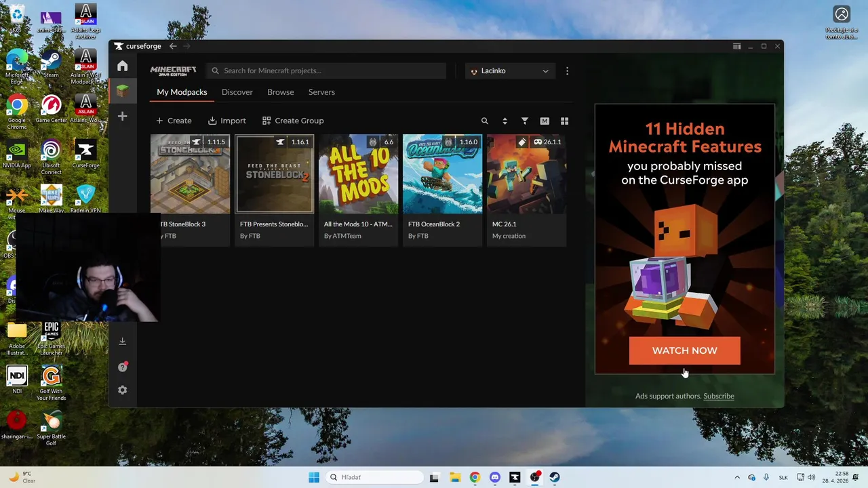
Task: Toggle the layout icon in CurseForge title bar
Action: coord(736,46)
